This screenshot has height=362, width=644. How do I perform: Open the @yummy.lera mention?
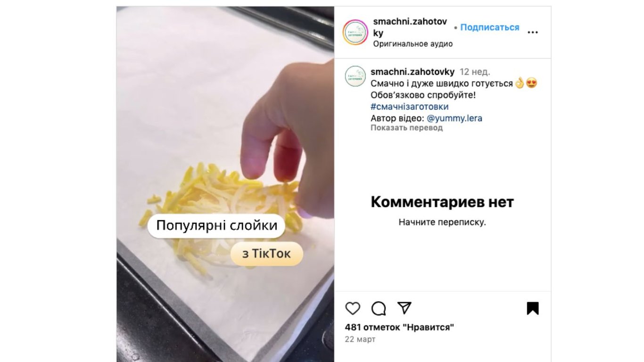(454, 118)
